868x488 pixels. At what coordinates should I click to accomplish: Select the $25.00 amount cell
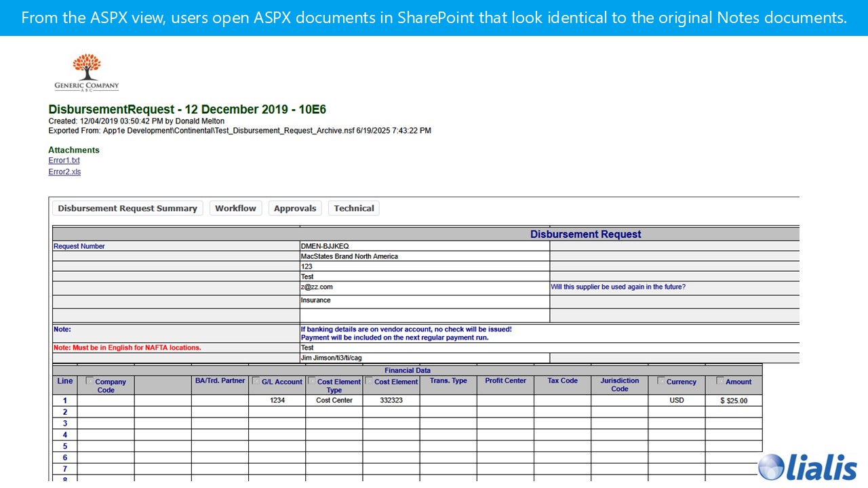734,401
